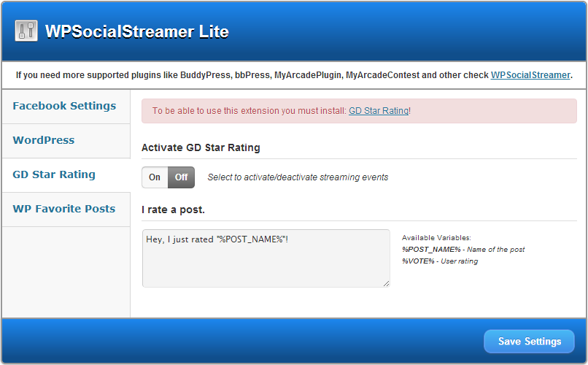This screenshot has height=365, width=588.
Task: Click the %POST_NAME% variable description
Action: [x=463, y=250]
